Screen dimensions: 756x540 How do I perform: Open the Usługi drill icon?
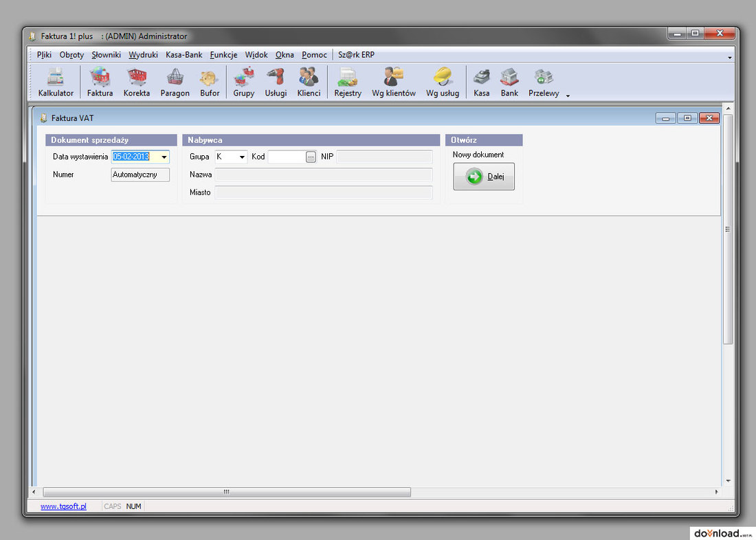coord(276,82)
